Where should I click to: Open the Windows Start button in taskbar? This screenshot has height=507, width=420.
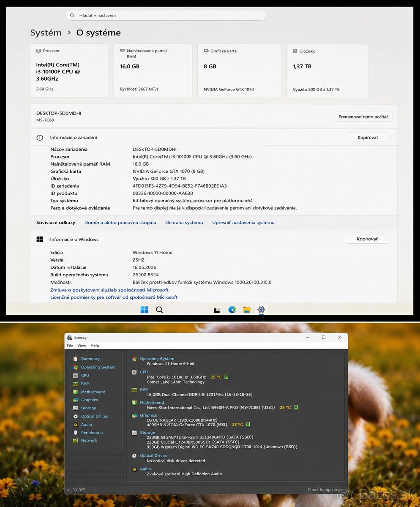point(144,310)
